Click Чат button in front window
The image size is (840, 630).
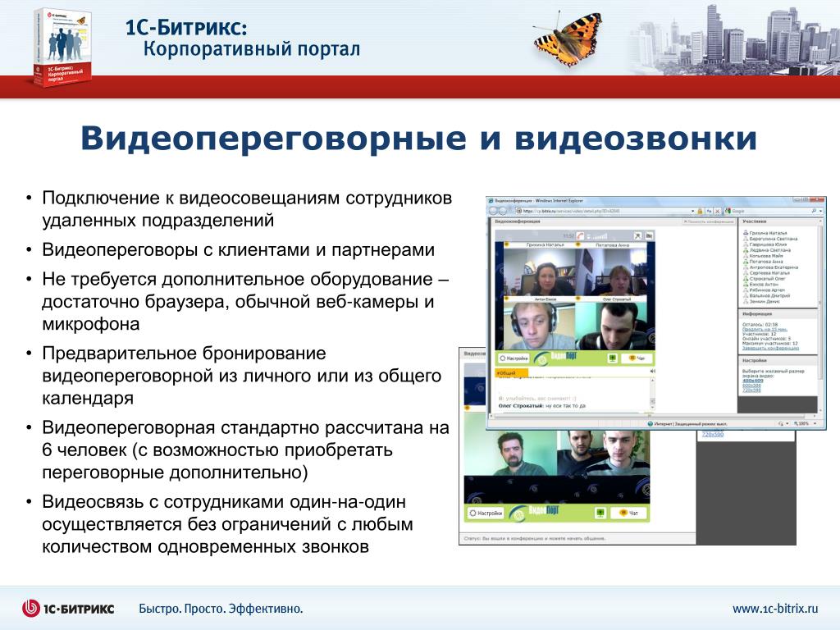637,358
